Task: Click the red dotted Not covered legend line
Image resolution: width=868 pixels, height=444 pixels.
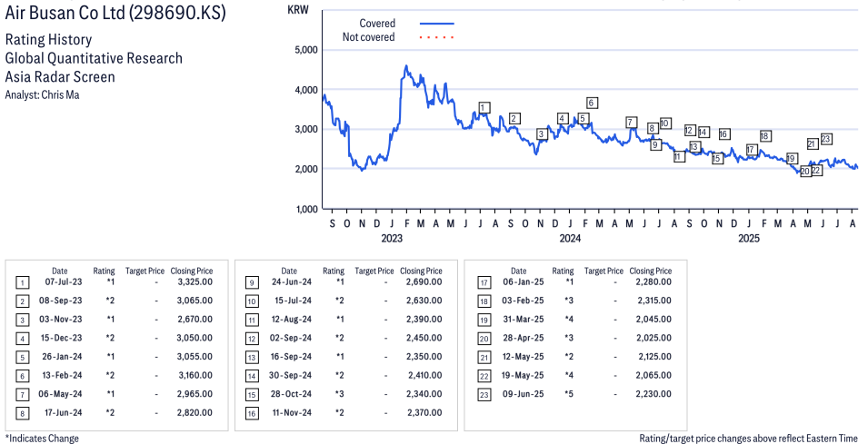Action: tap(437, 37)
